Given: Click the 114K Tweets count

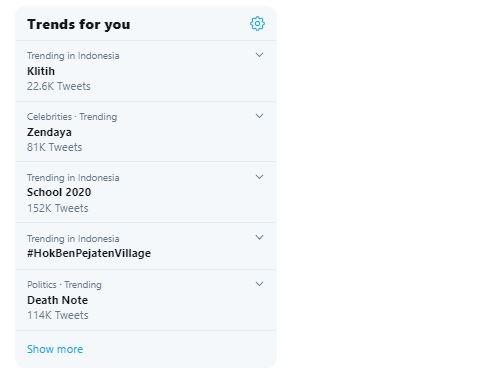Looking at the screenshot, I should [x=58, y=315].
